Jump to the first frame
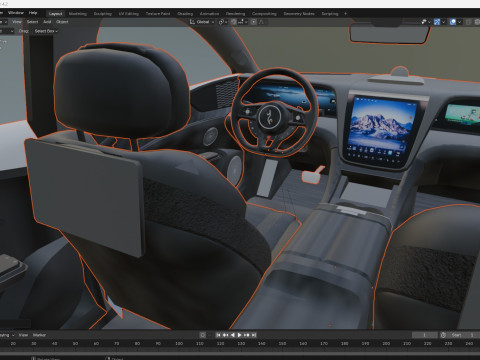The image size is (480, 360). click(219, 335)
